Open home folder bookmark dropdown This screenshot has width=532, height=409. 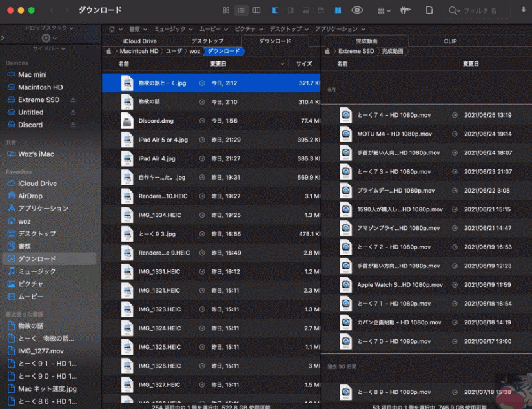116,29
